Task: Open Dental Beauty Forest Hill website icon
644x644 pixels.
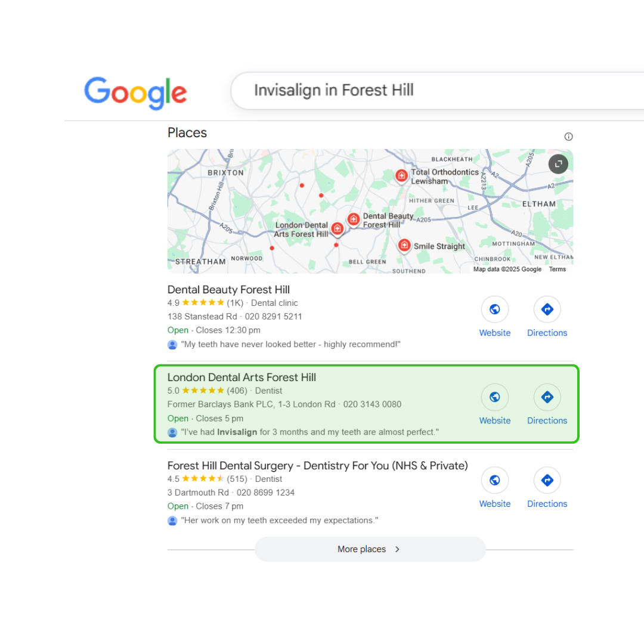Action: click(494, 309)
